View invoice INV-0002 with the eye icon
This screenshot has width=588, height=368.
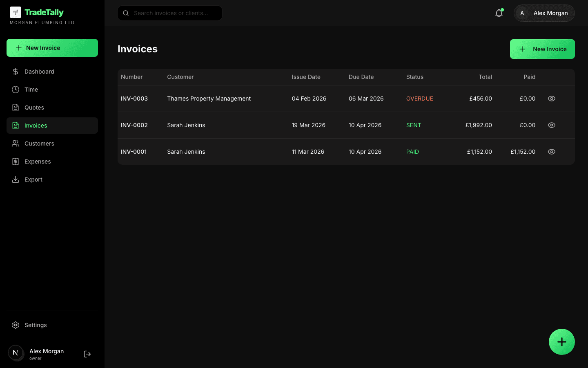point(551,125)
